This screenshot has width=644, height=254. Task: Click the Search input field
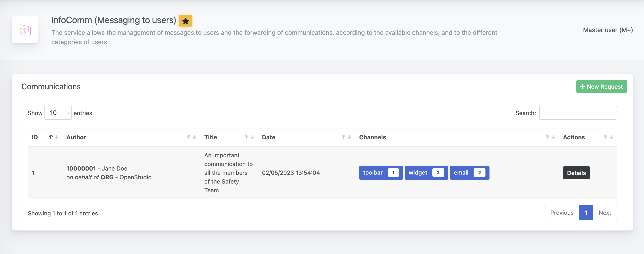(x=578, y=112)
